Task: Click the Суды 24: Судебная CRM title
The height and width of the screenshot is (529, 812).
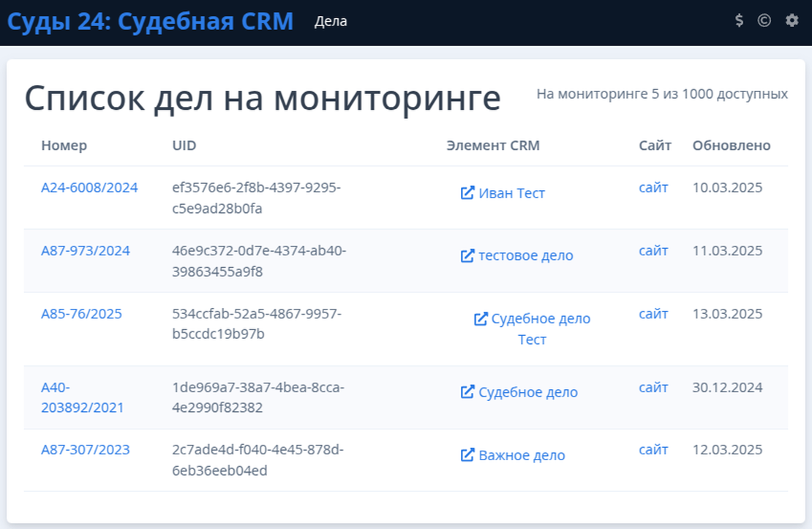Action: click(x=150, y=22)
